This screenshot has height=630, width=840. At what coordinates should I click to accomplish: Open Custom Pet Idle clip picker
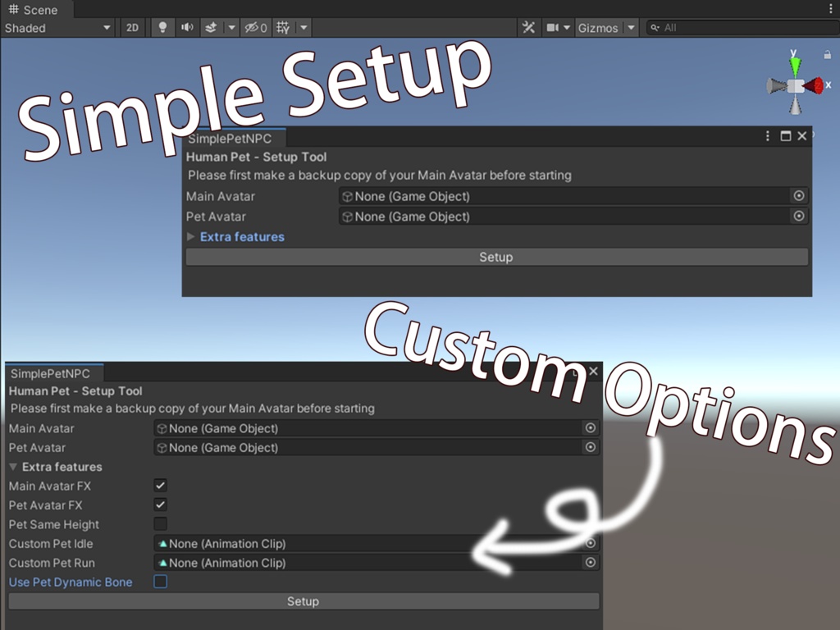tap(591, 543)
